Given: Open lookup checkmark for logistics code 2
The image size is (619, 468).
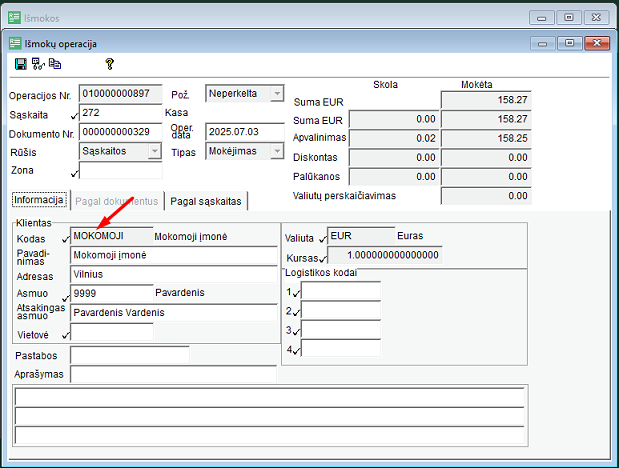Looking at the screenshot, I should [296, 312].
